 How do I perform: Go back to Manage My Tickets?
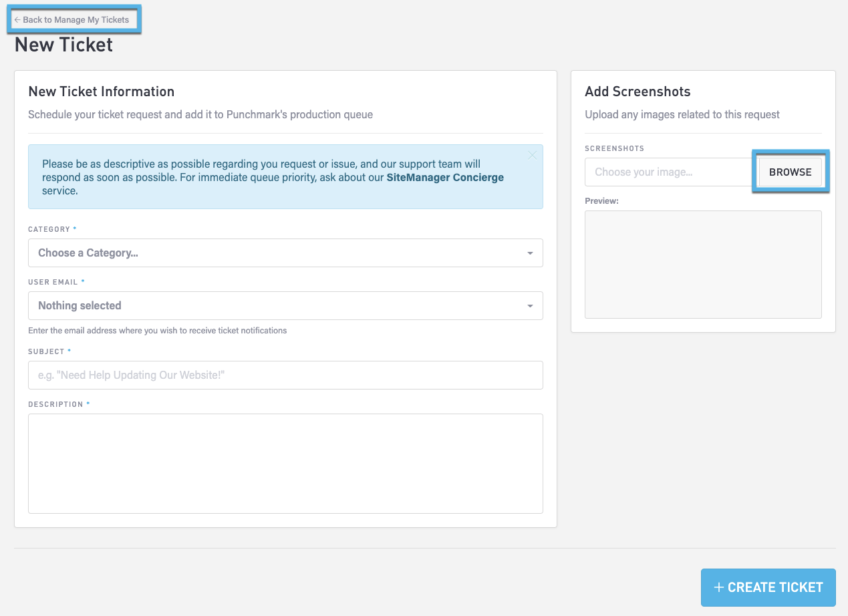pos(75,20)
